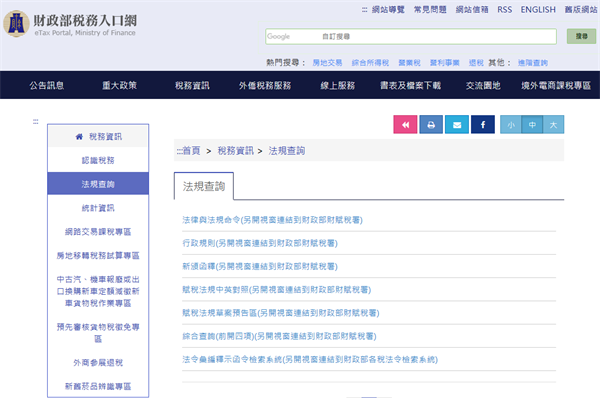Open 網站導覽 top link
Viewport: 600px width, 398px height.
pos(388,10)
